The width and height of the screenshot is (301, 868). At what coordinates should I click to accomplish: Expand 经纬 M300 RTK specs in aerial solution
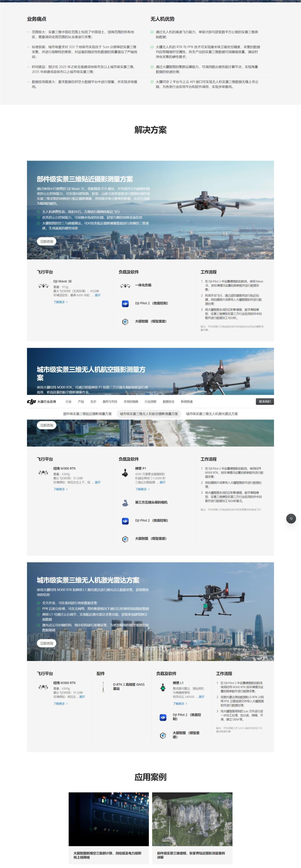click(x=98, y=482)
